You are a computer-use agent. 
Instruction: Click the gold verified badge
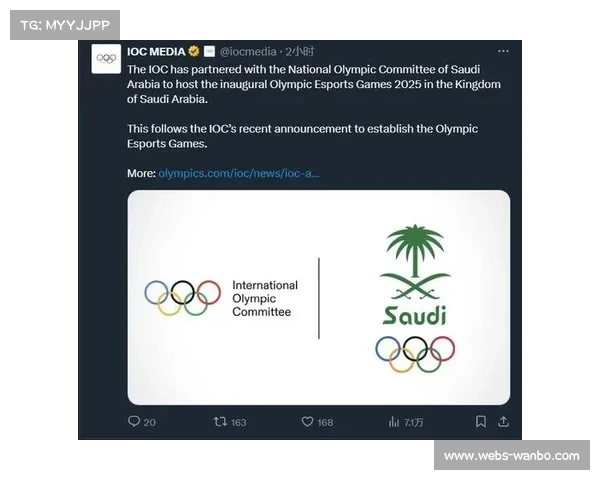tap(194, 51)
